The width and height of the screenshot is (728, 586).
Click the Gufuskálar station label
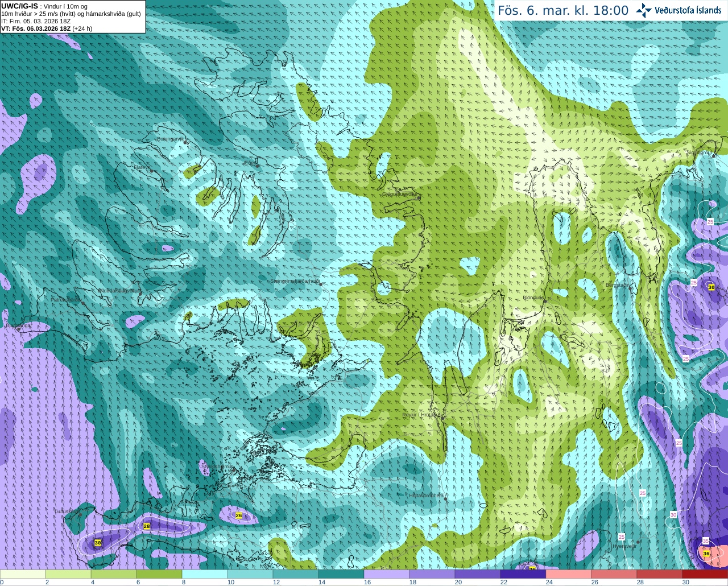[x=67, y=511]
